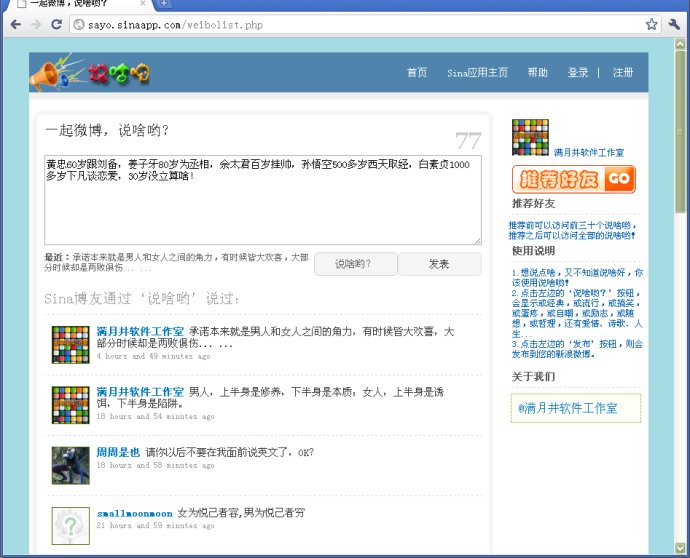This screenshot has height=558, width=690.
Task: Bookmark this page with the star icon
Action: [651, 24]
